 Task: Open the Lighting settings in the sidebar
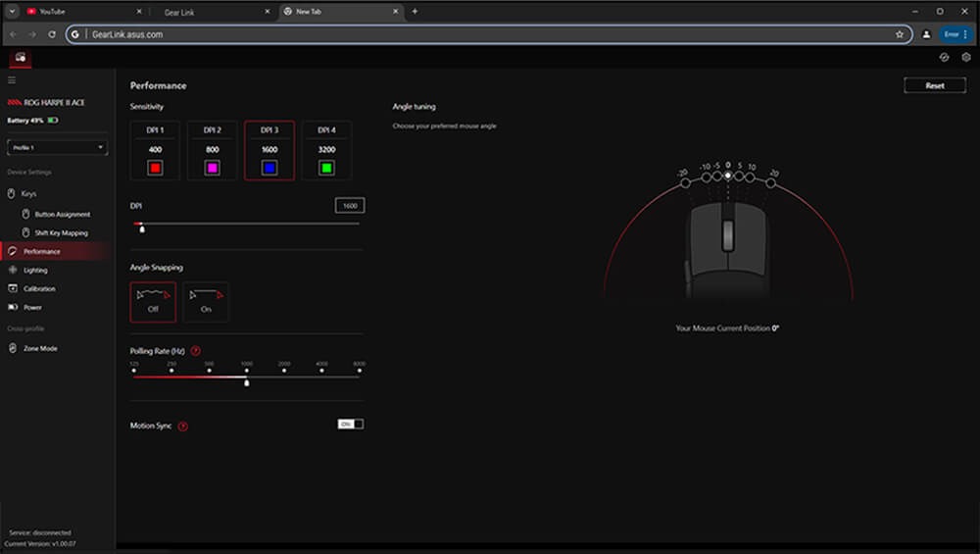tap(35, 270)
